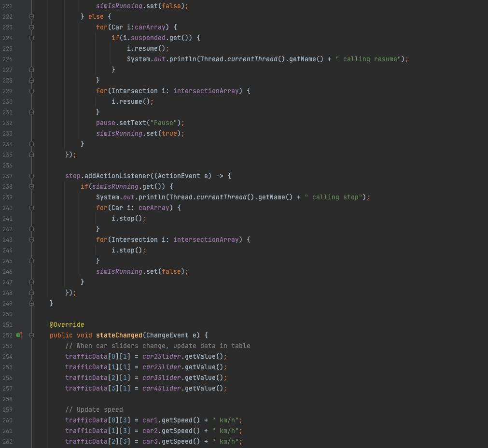Image resolution: width=488 pixels, height=448 pixels.
Task: Fold the Intersection loop at line 243
Action: tap(31, 240)
